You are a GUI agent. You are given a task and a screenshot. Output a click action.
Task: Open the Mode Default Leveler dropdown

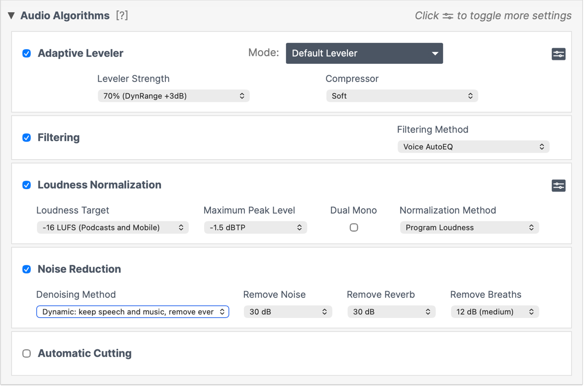(364, 54)
